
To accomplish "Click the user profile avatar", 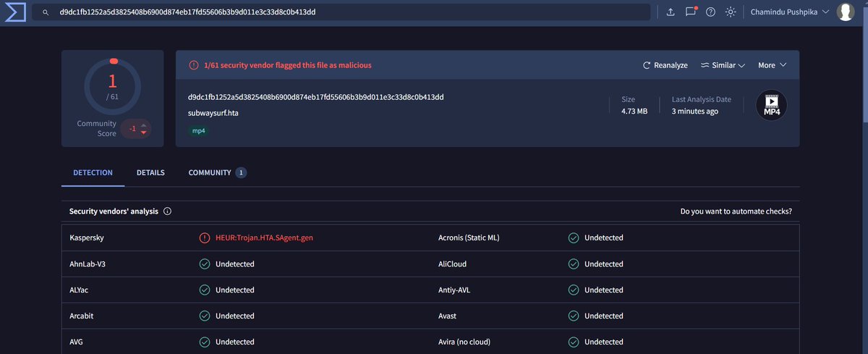I will tap(846, 12).
